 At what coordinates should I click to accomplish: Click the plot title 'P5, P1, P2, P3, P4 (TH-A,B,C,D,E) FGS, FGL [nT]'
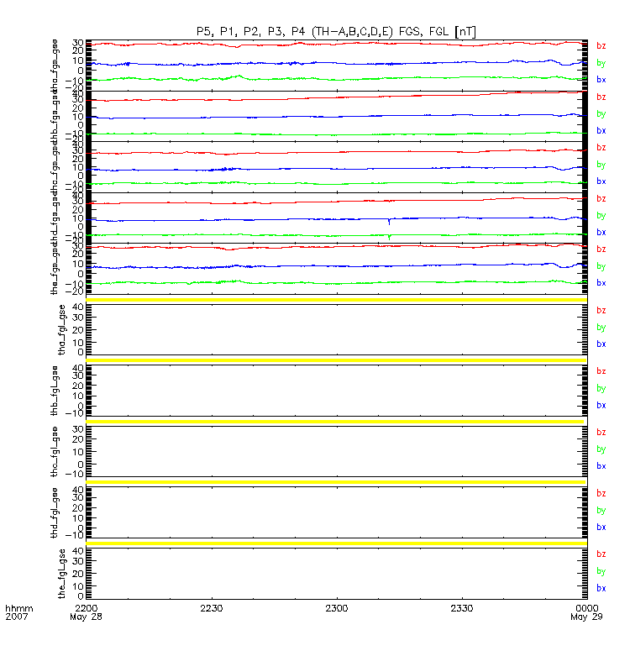[336, 32]
